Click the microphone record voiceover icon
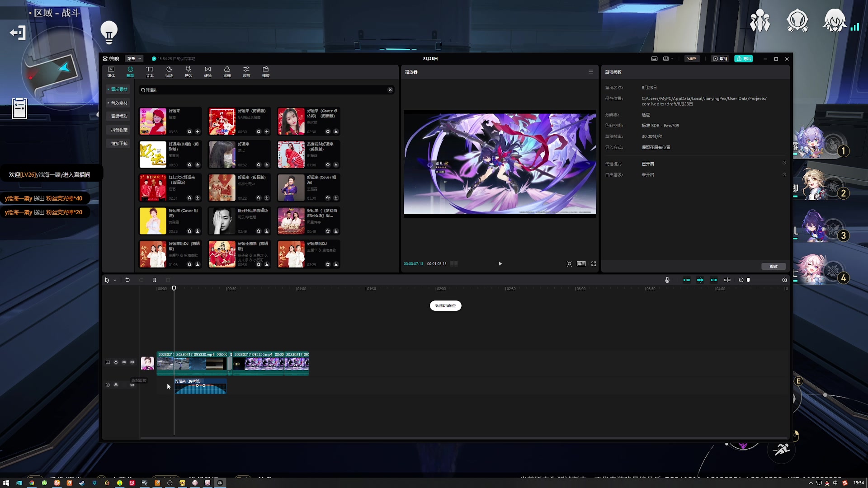 pyautogui.click(x=667, y=280)
